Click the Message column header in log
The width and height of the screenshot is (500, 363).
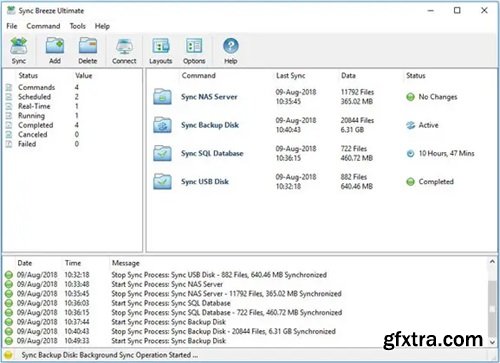tap(126, 263)
